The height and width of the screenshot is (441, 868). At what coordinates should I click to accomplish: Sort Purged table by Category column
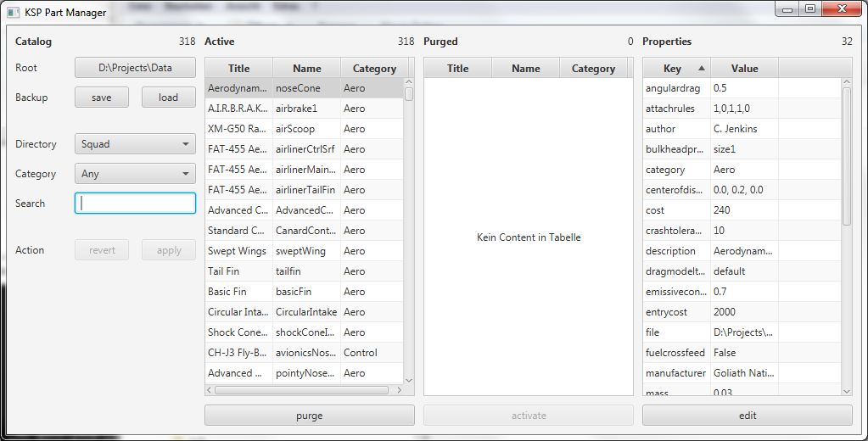point(593,68)
